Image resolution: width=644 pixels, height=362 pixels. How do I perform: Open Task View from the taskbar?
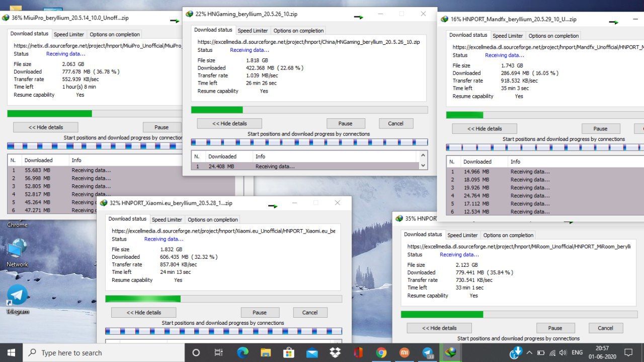218,352
